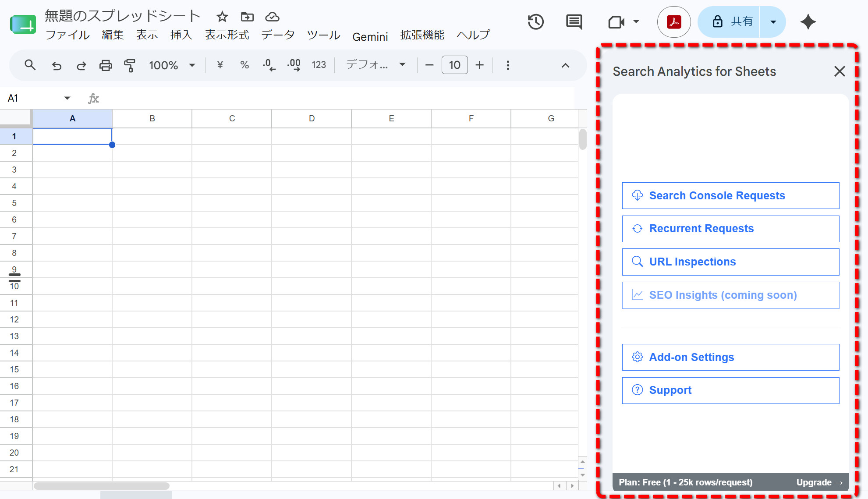868x499 pixels.
Task: Open the Name box dropdown arrow
Action: click(67, 98)
